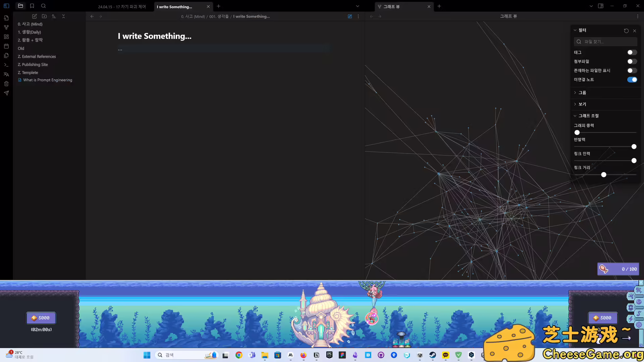Screen dimensions: 644x362
Task: Open the bookmarks icon in top bar
Action: click(32, 6)
